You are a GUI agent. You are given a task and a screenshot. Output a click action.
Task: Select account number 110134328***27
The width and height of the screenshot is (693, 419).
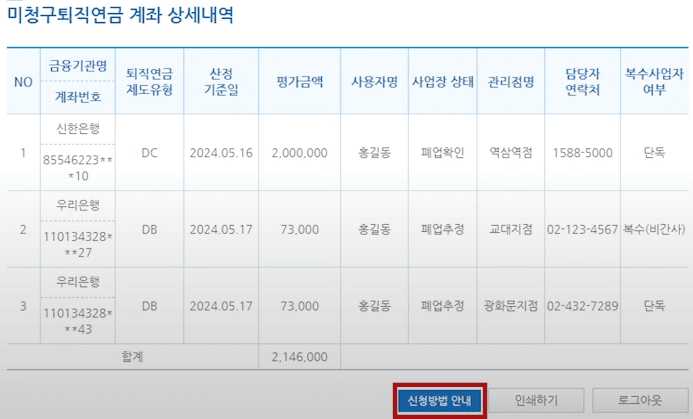click(78, 244)
